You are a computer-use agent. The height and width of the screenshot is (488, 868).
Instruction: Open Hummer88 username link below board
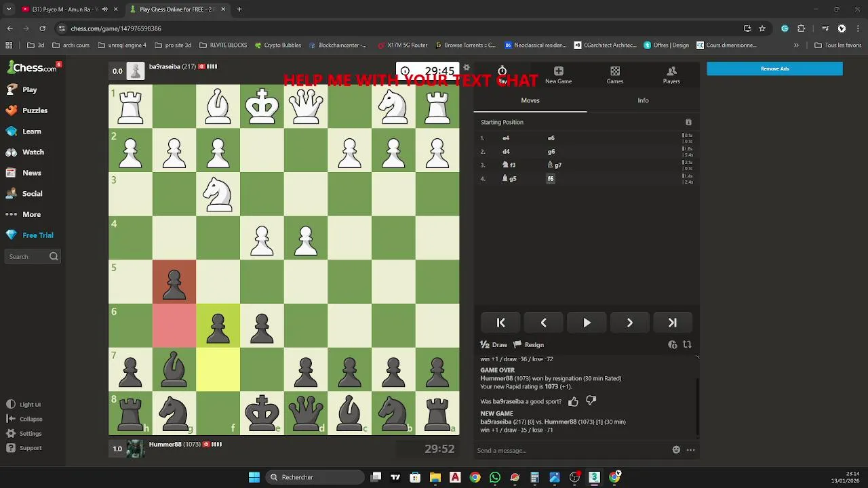165,445
